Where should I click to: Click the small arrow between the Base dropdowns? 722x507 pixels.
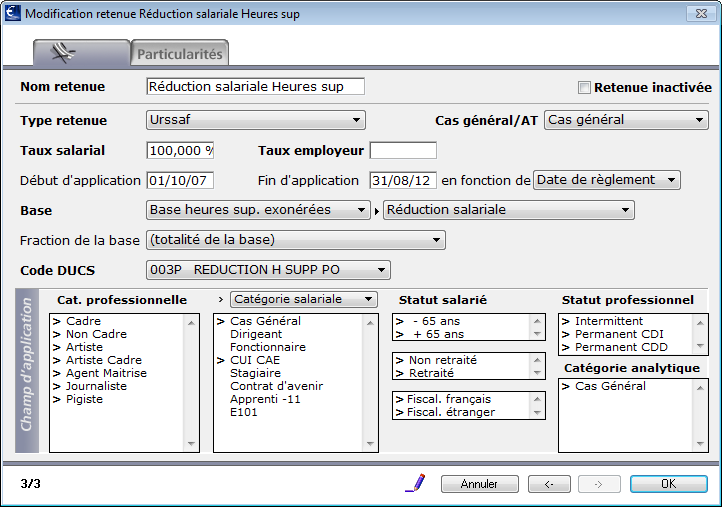click(377, 211)
